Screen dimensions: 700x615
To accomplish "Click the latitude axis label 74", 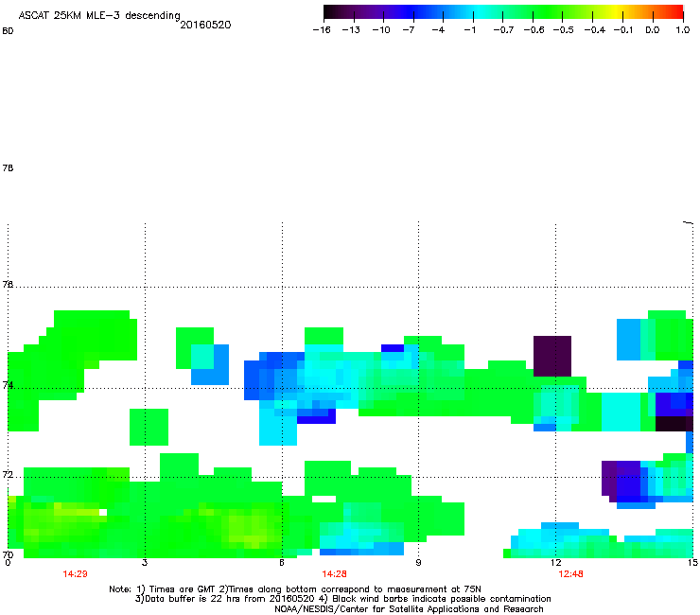I will [8, 385].
